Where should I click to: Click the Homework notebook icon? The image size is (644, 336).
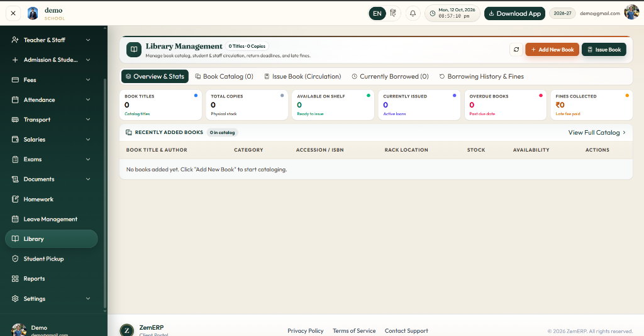coord(15,199)
